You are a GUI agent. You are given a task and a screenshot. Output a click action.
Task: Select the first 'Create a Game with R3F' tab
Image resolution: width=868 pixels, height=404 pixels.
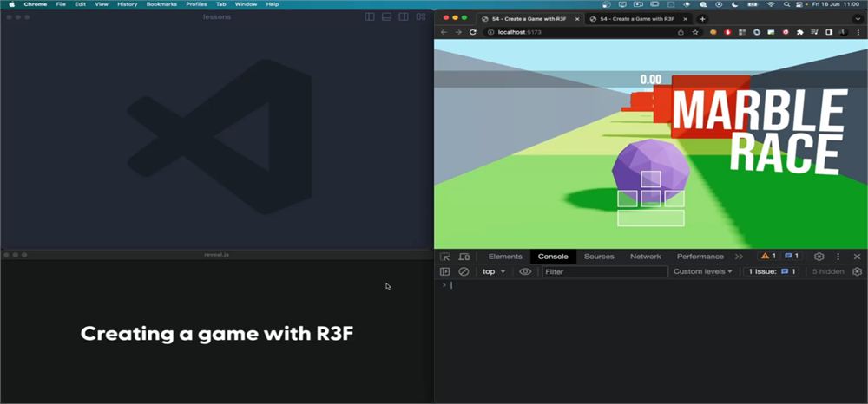pos(529,19)
